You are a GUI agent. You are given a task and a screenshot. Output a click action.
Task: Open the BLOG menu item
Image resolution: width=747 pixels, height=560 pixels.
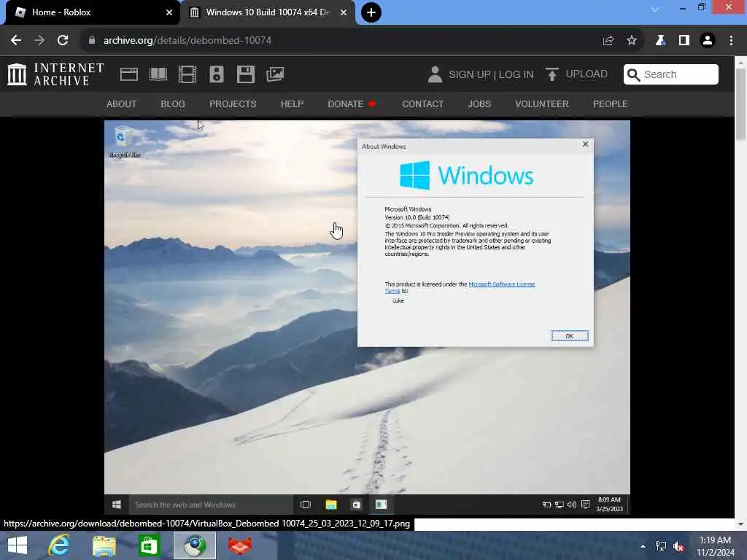click(x=173, y=104)
